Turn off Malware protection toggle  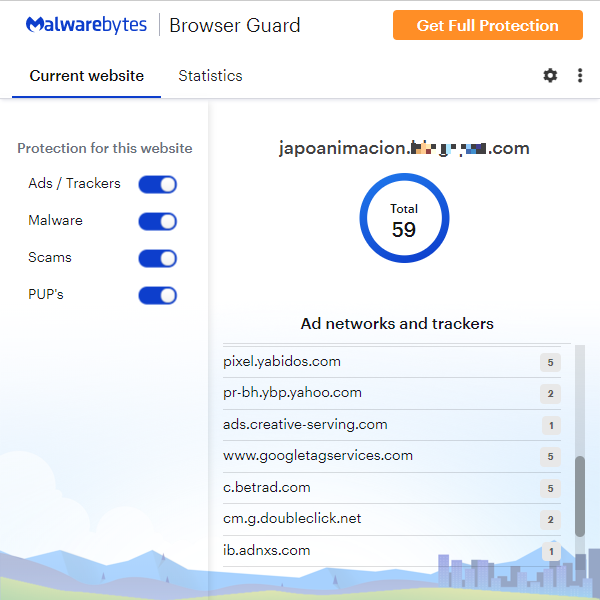tap(157, 222)
